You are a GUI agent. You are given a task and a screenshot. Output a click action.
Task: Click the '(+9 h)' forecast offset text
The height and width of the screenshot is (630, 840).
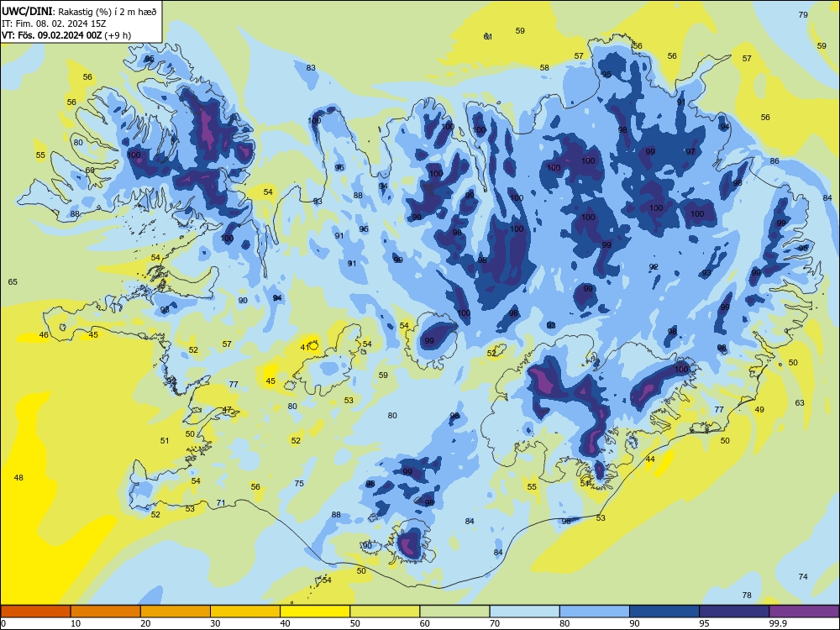(x=118, y=35)
